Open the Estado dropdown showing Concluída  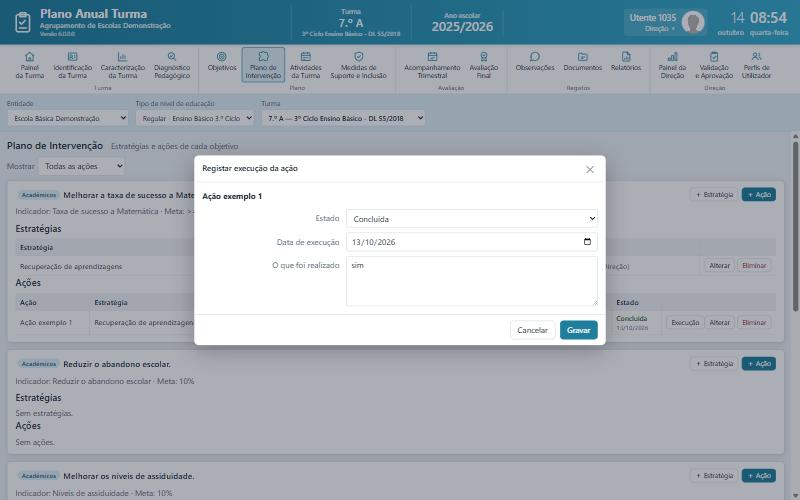(472, 219)
